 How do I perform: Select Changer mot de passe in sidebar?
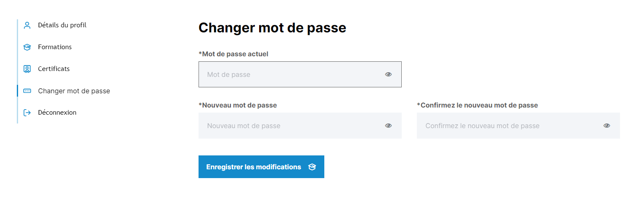(x=74, y=91)
